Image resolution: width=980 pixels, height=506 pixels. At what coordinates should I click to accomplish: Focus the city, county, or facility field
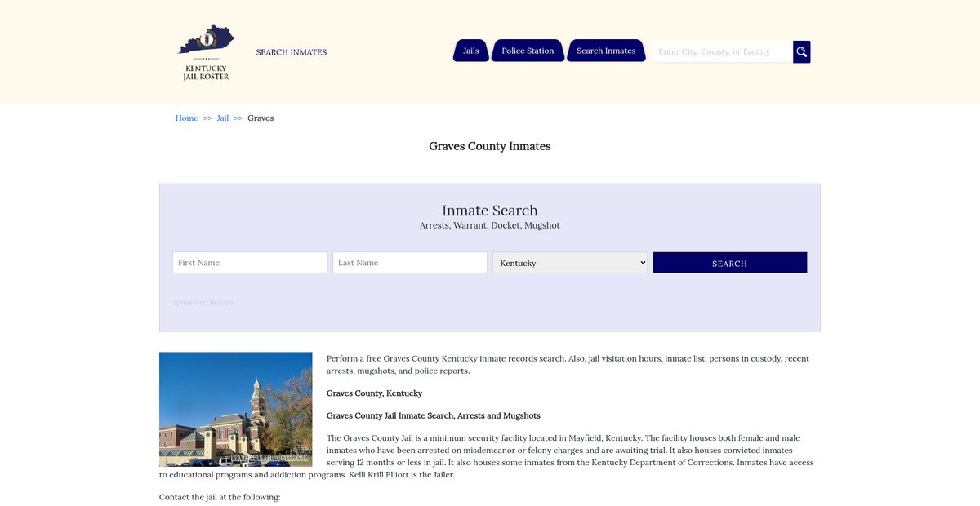click(722, 52)
